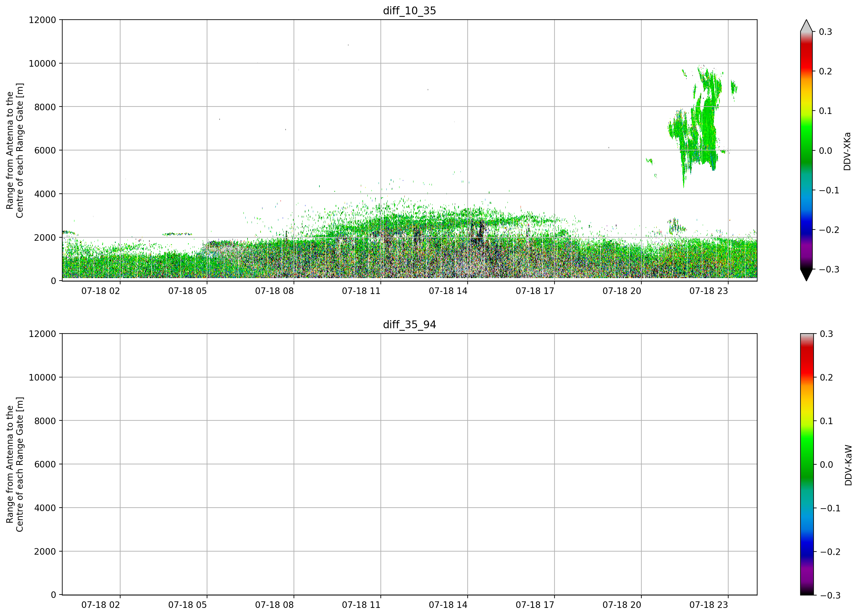859x616 pixels.
Task: Click the 6000 y-tick of the top plot
Action: tap(45, 150)
